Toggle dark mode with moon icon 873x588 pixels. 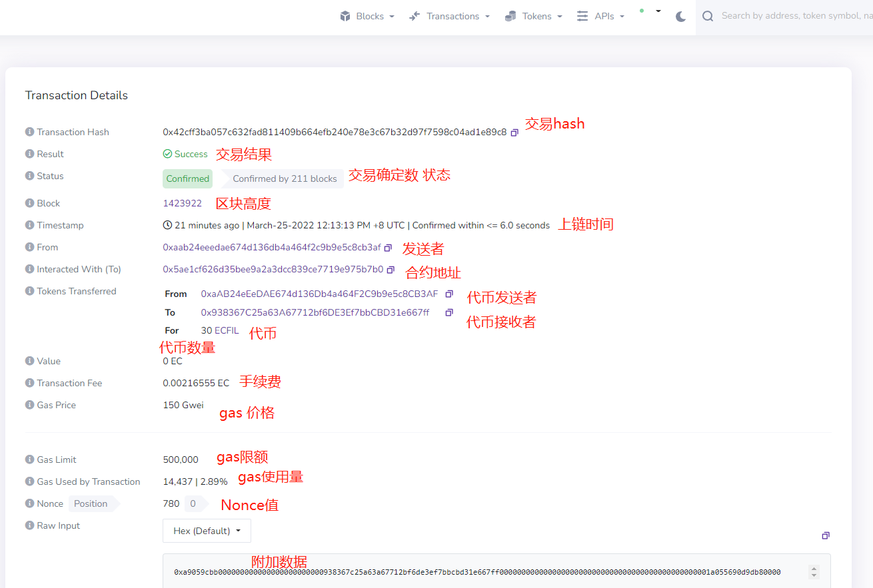(x=680, y=17)
